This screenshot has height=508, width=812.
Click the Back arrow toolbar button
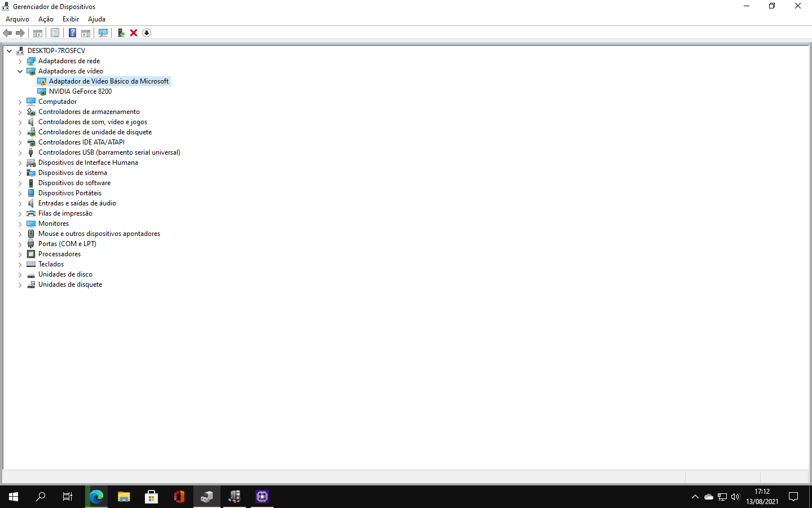pos(7,33)
